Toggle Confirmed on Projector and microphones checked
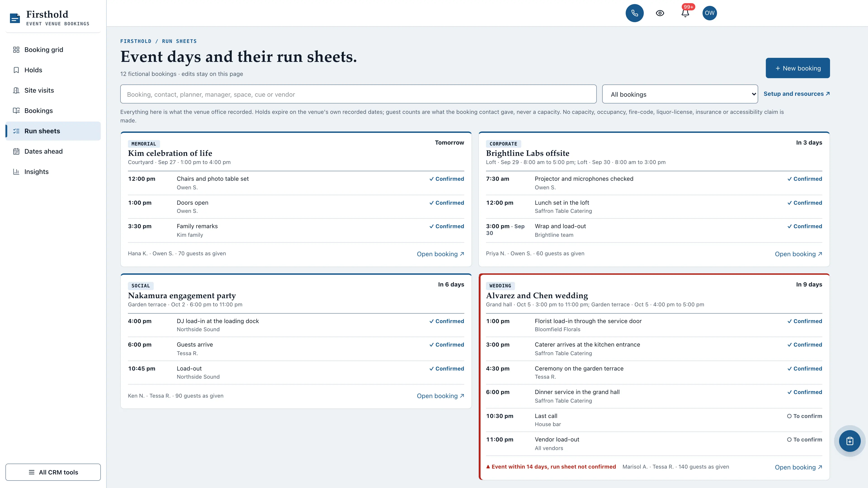 pyautogui.click(x=805, y=179)
